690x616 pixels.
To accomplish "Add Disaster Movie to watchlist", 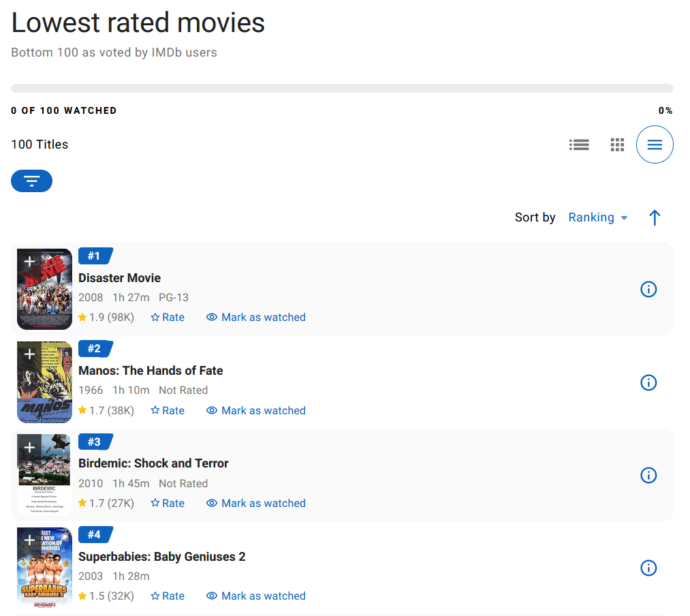I will pyautogui.click(x=29, y=262).
